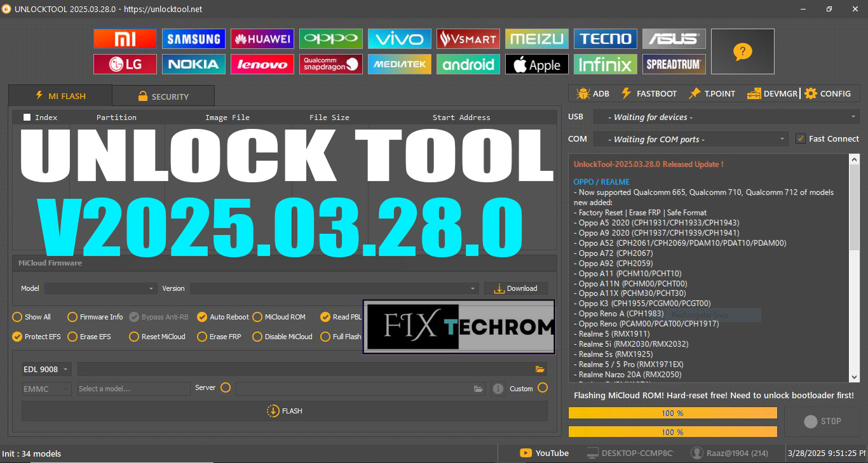868x463 pixels.
Task: Select the Samsung brand icon
Action: [x=194, y=39]
